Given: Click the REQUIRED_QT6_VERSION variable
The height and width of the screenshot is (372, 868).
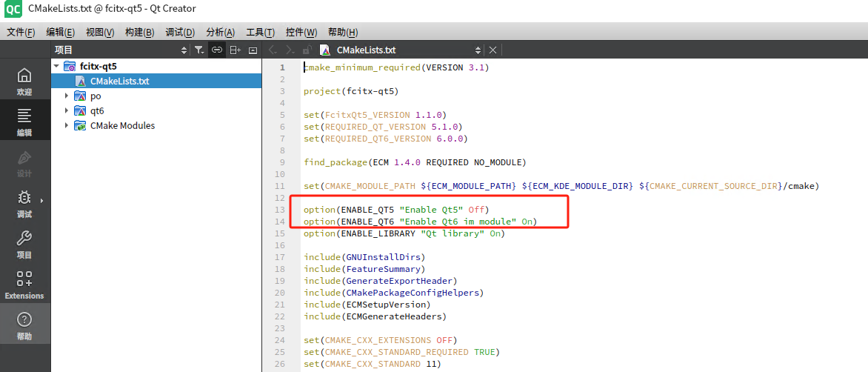Looking at the screenshot, I should point(378,139).
